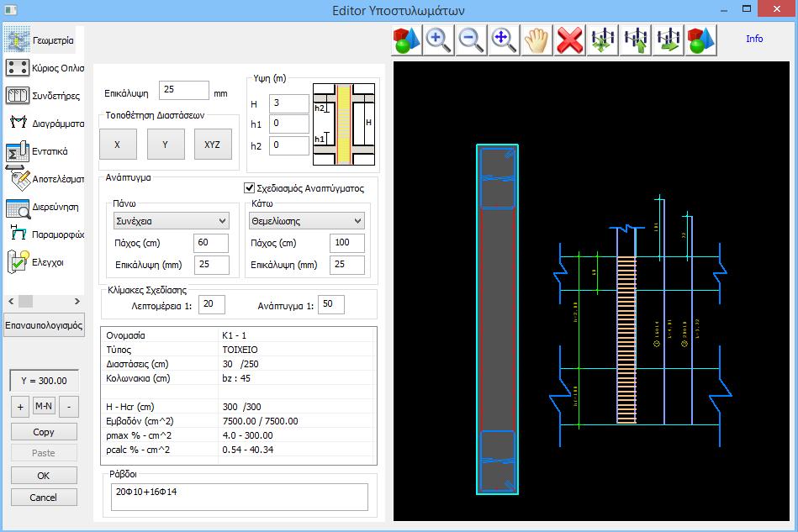
Task: Click the hatched column in elevation drawing
Action: (626, 340)
